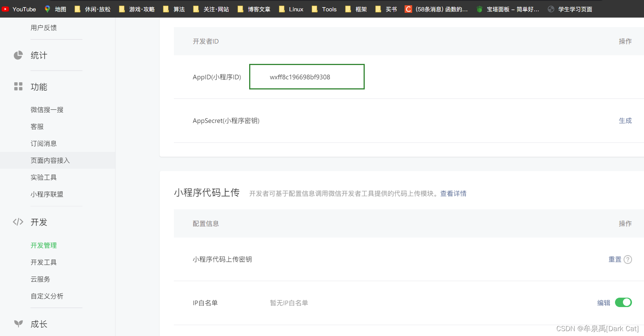Open 订阅消息 in the sidebar
This screenshot has width=644, height=336.
[x=44, y=144]
